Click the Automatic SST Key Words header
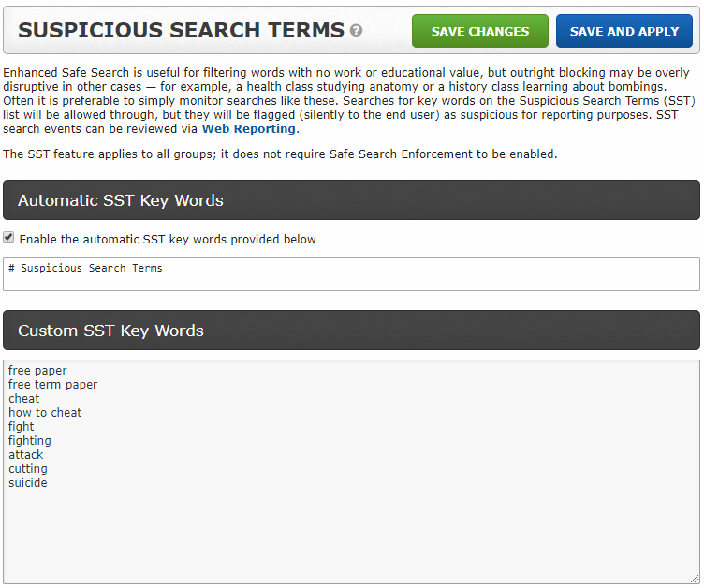Screen dimensions: 704x588 (x=352, y=200)
